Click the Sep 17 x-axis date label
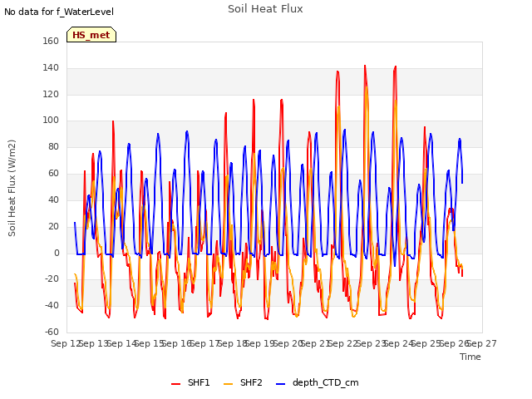Image resolution: width=532 pixels, height=399 pixels. click(204, 343)
